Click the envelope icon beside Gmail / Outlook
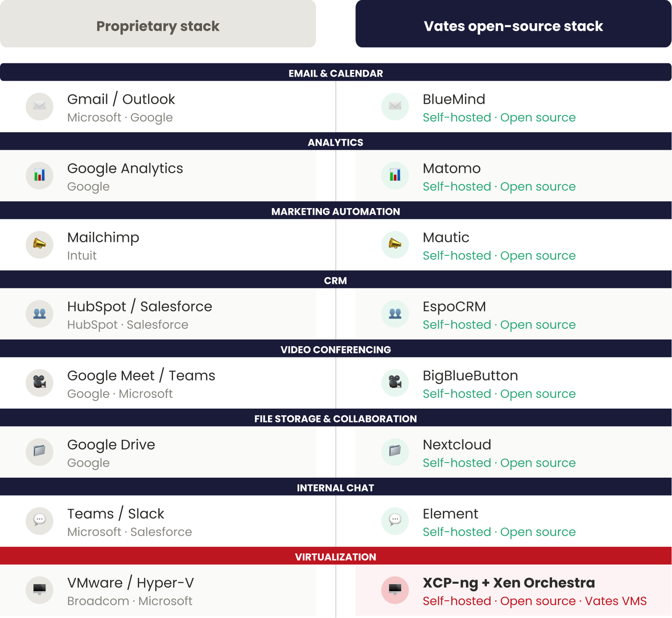This screenshot has height=618, width=672. coord(40,106)
